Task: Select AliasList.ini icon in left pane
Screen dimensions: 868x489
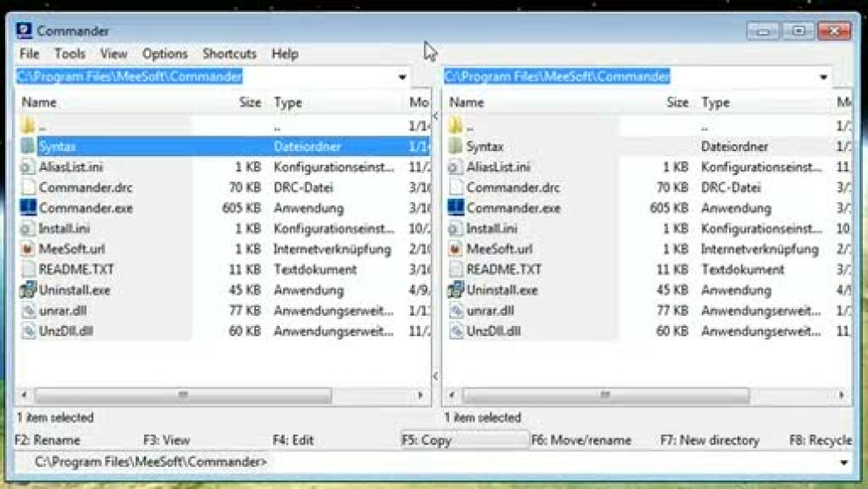Action: 27,167
